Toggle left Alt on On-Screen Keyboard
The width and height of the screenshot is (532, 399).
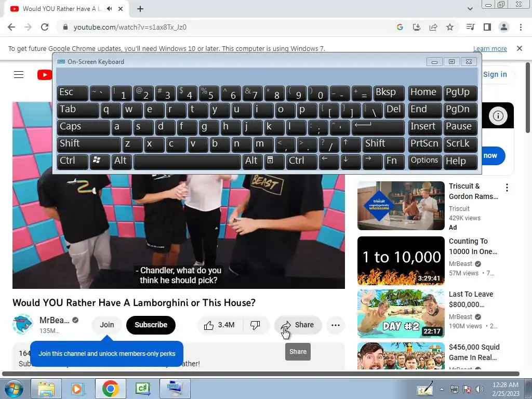122,162
